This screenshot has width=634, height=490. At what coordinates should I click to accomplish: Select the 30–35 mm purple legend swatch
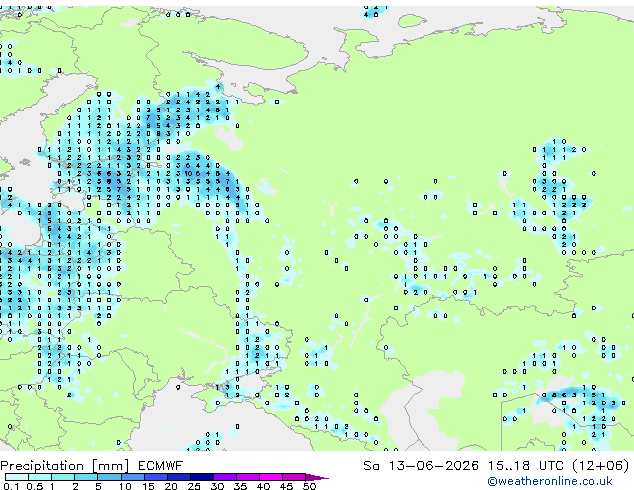pos(225,477)
